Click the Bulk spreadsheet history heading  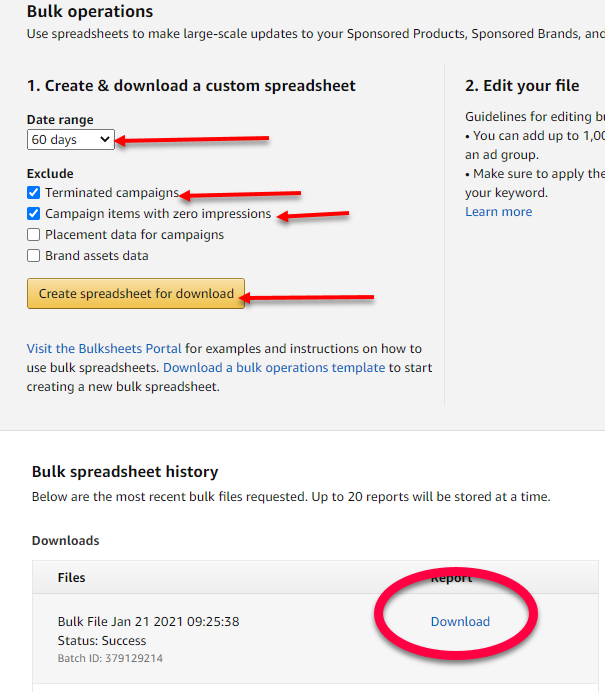(125, 472)
